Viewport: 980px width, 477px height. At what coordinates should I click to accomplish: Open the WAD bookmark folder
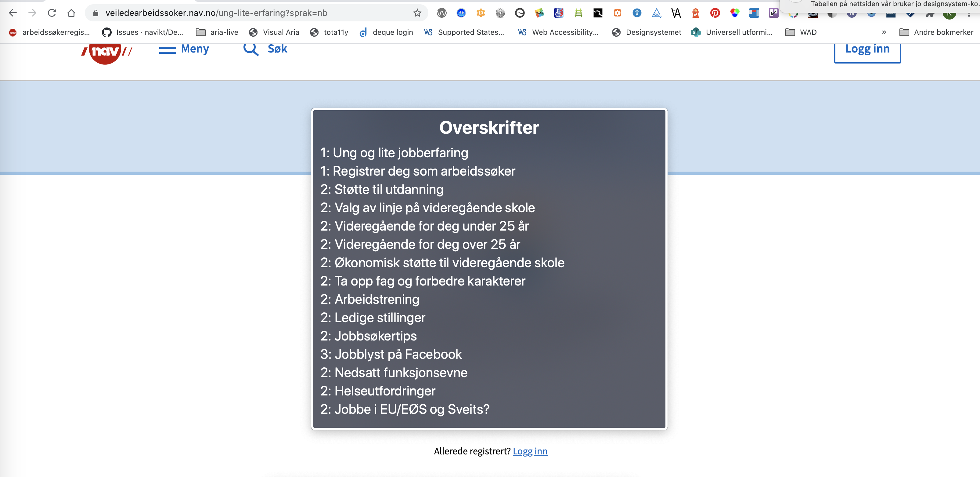(801, 32)
